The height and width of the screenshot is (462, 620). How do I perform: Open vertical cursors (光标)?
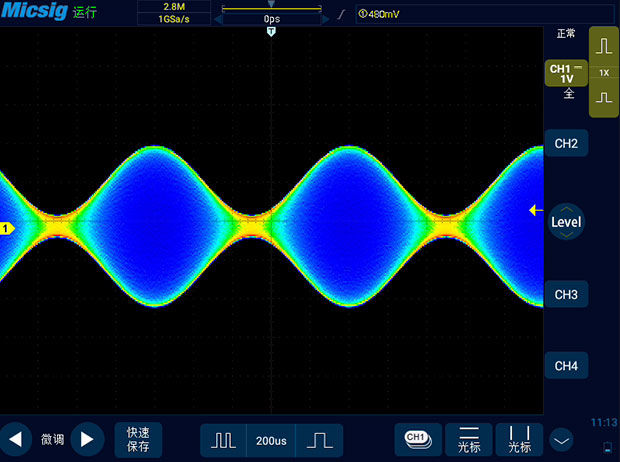point(520,439)
